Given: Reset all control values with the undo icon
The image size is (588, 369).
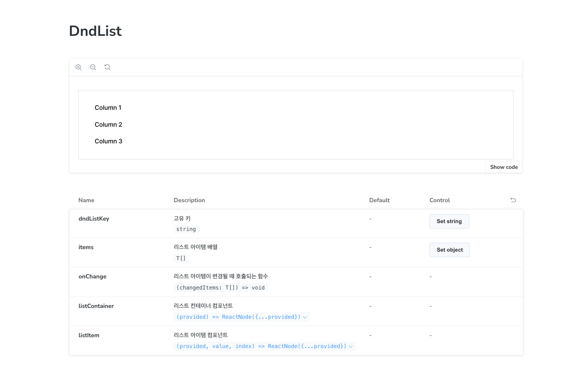Looking at the screenshot, I should (513, 200).
